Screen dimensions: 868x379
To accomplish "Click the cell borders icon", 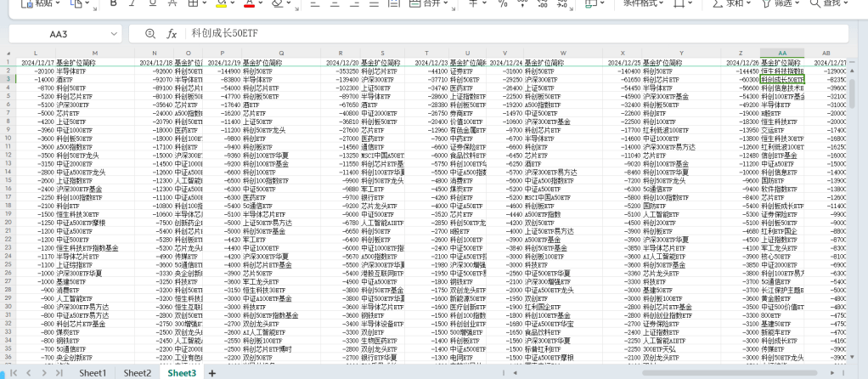I will point(192,3).
